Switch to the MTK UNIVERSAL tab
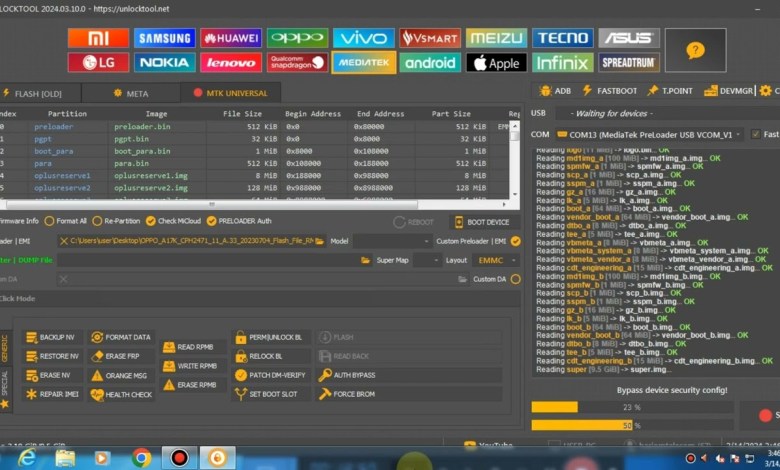780x470 pixels. click(231, 93)
